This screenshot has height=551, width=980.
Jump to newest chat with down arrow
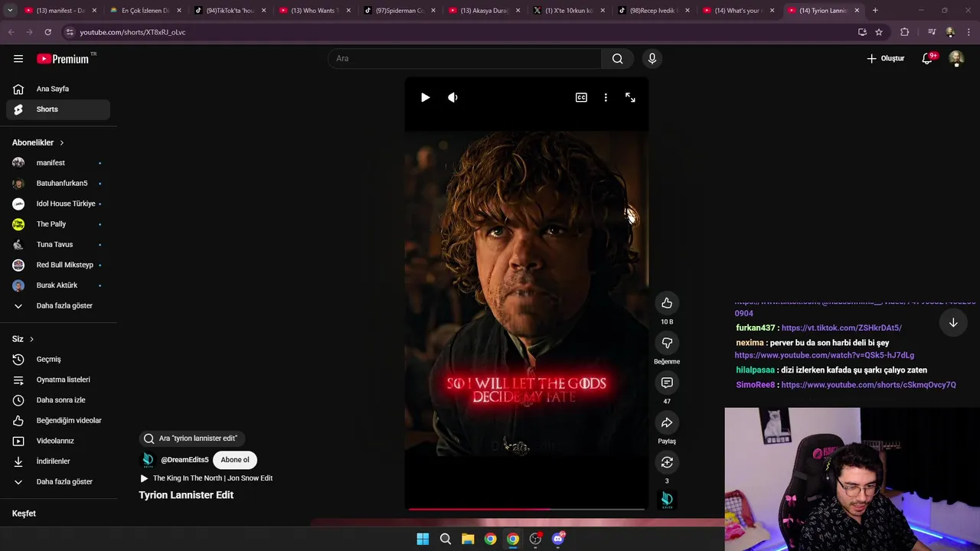point(953,323)
